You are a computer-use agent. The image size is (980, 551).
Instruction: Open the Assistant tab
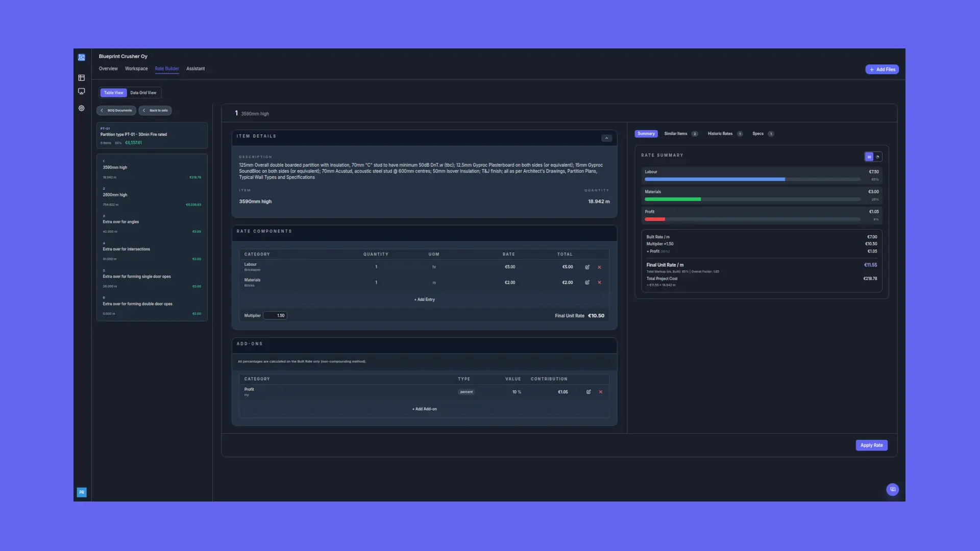point(195,68)
